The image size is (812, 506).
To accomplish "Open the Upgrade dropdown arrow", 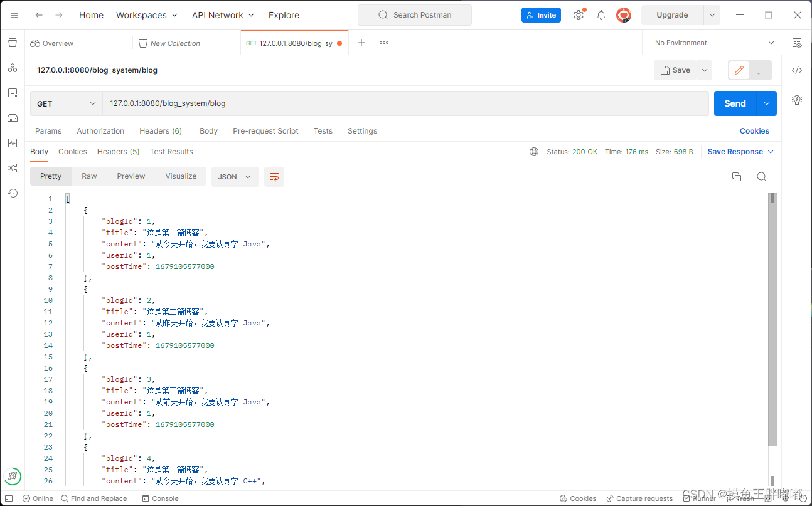I will point(712,15).
